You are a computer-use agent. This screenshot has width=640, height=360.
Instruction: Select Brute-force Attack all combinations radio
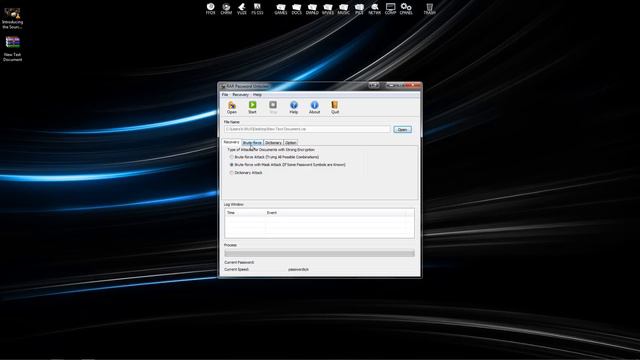(x=231, y=157)
